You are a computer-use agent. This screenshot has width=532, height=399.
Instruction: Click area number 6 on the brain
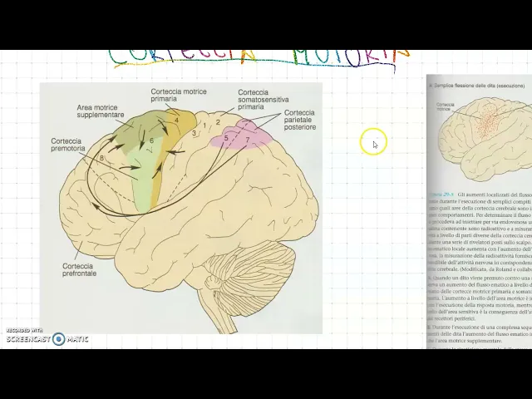[151, 140]
